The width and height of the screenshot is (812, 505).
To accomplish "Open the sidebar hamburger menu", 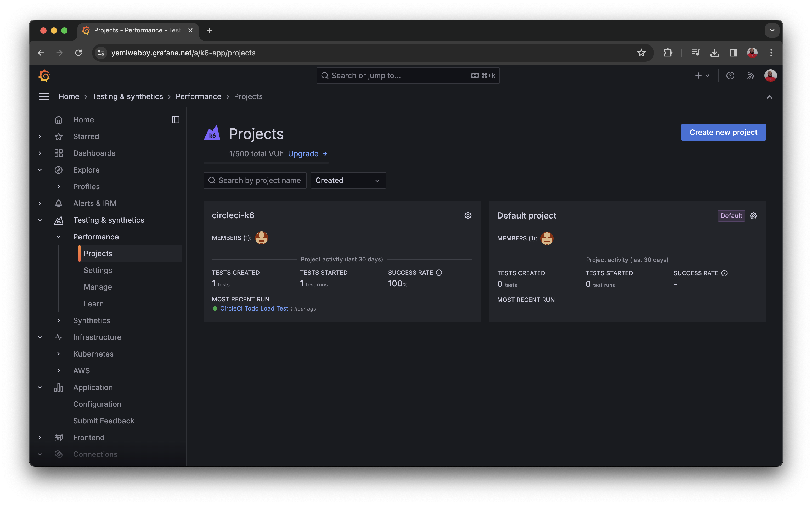I will 44,96.
